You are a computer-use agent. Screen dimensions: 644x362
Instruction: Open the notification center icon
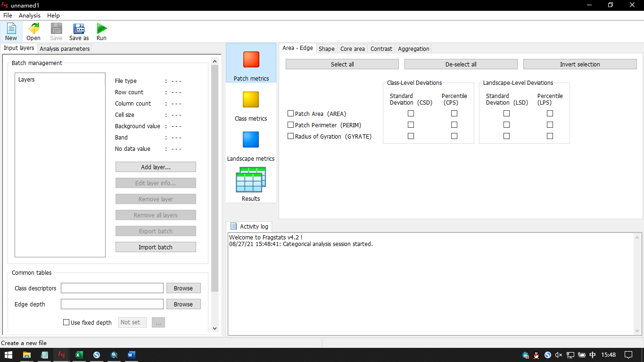(628, 355)
